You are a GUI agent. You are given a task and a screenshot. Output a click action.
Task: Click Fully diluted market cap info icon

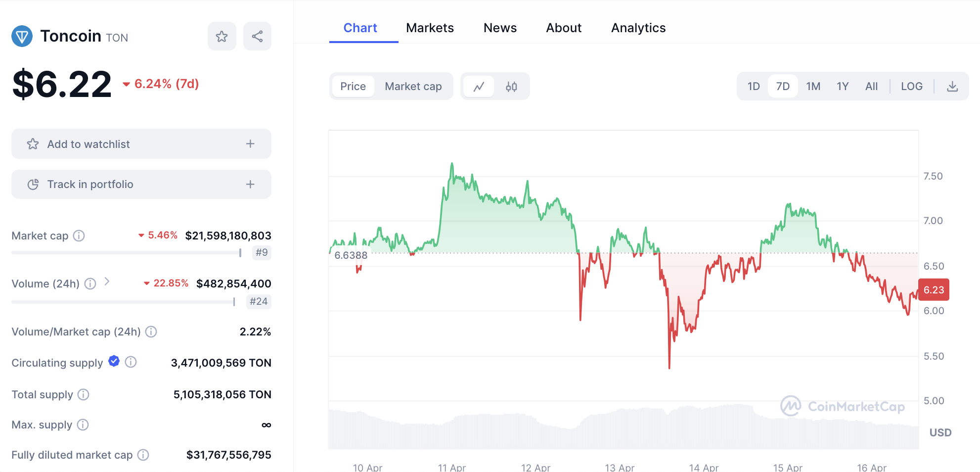143,455
